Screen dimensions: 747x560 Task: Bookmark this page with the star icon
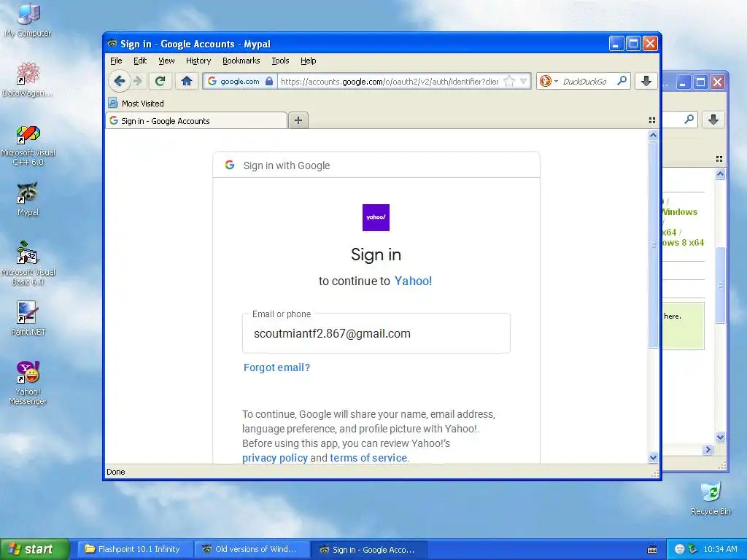508,82
